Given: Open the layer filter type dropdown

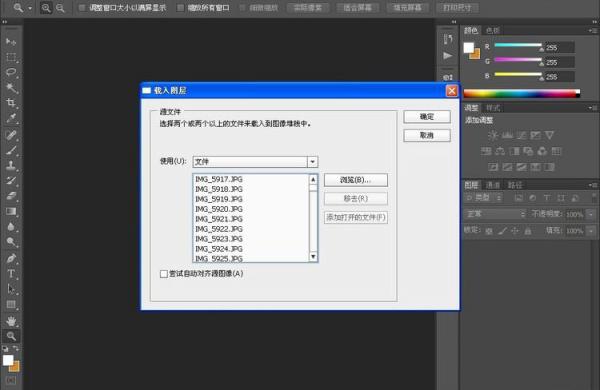Looking at the screenshot, I should [484, 198].
